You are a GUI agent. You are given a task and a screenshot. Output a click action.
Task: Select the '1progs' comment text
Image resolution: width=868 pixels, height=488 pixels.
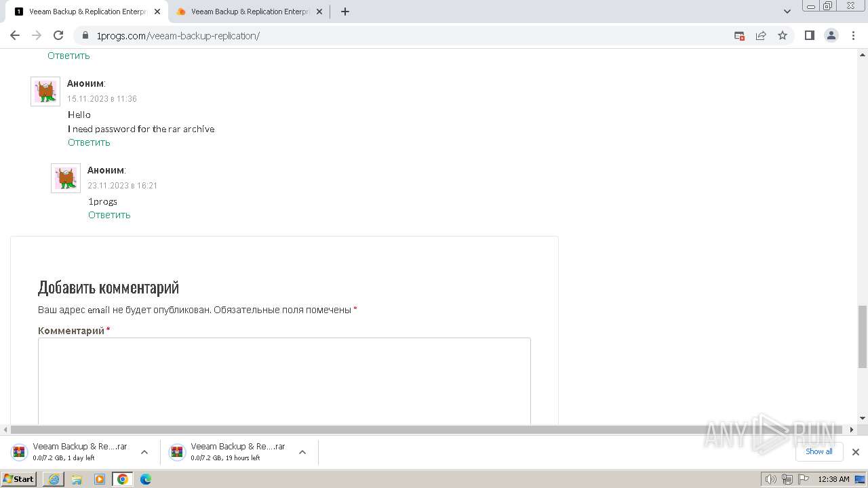102,201
